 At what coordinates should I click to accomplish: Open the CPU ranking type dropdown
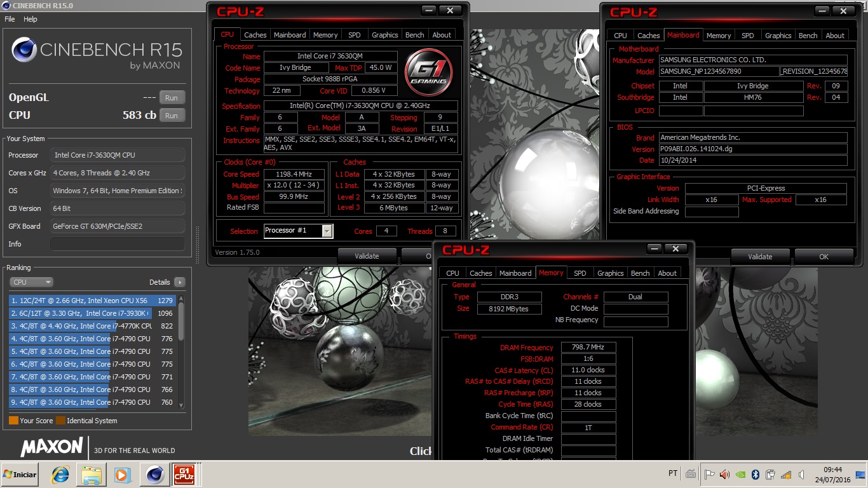[x=31, y=282]
